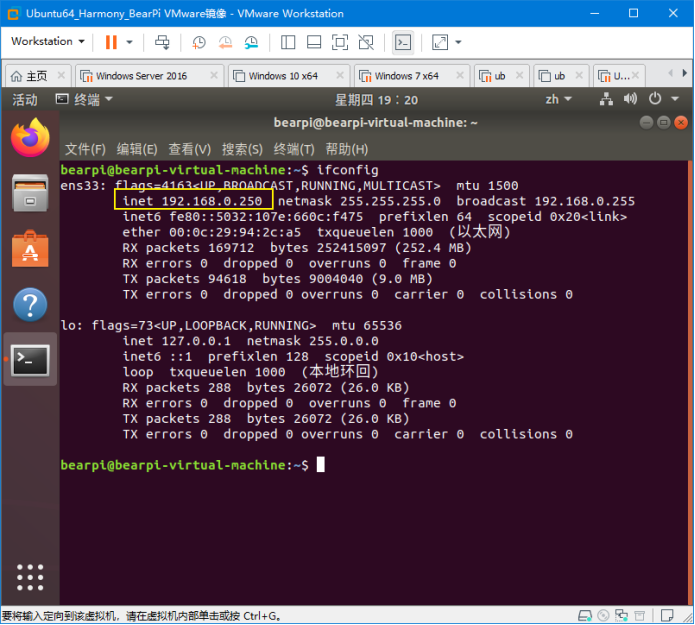Pause the virtual machine
This screenshot has height=625, width=695.
pos(111,42)
